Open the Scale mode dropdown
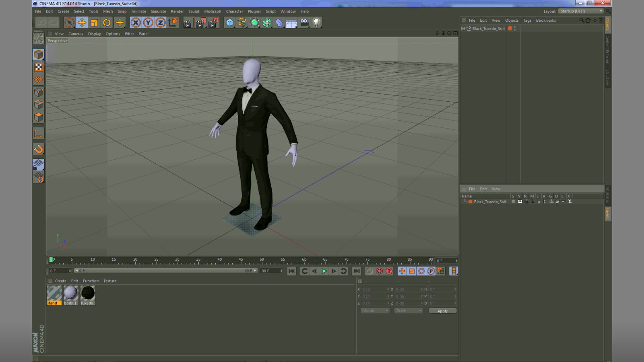 click(409, 311)
